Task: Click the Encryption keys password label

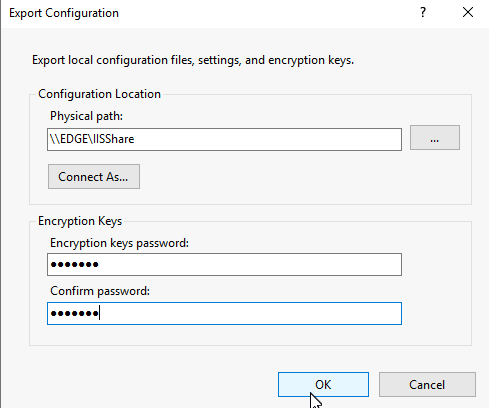Action: point(119,243)
